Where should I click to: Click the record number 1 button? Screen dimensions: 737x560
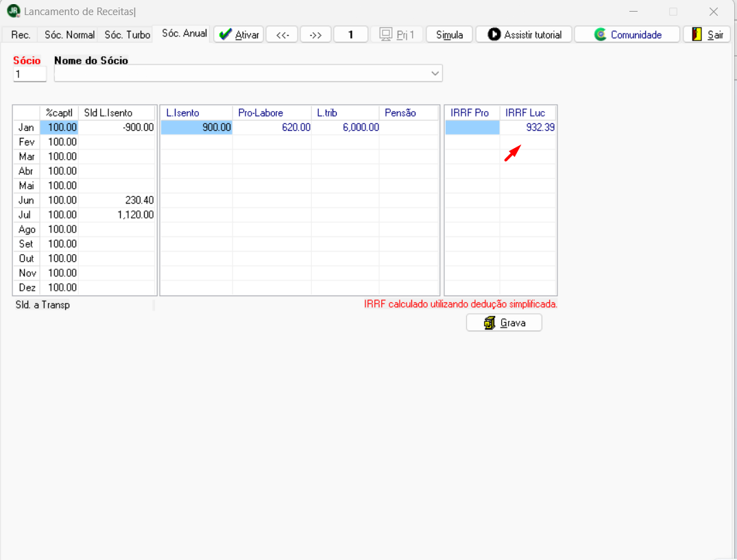click(350, 34)
